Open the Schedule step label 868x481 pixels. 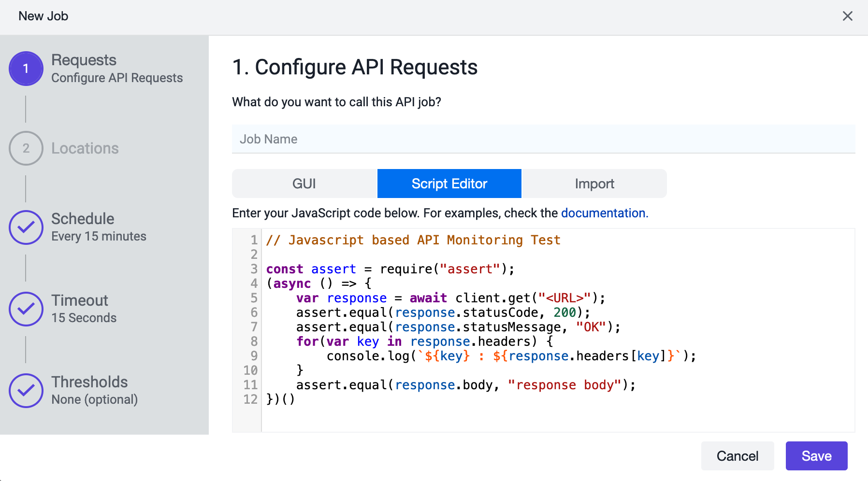click(x=83, y=219)
